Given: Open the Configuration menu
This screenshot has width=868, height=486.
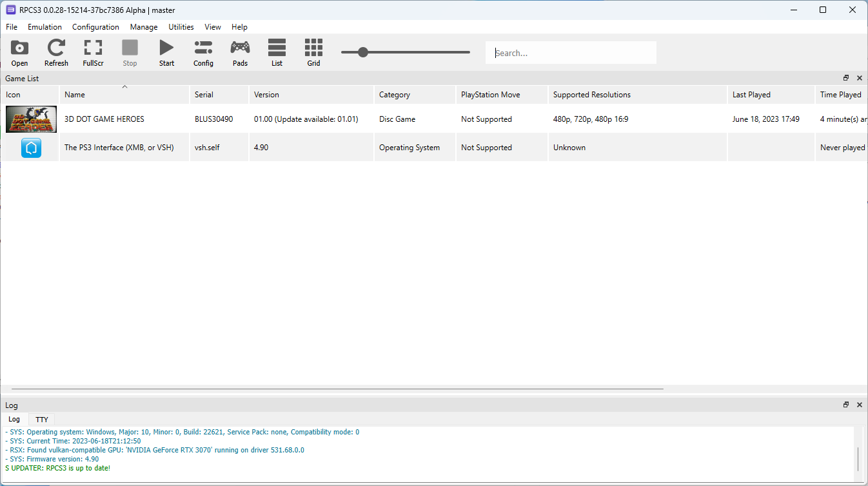Looking at the screenshot, I should pos(95,27).
